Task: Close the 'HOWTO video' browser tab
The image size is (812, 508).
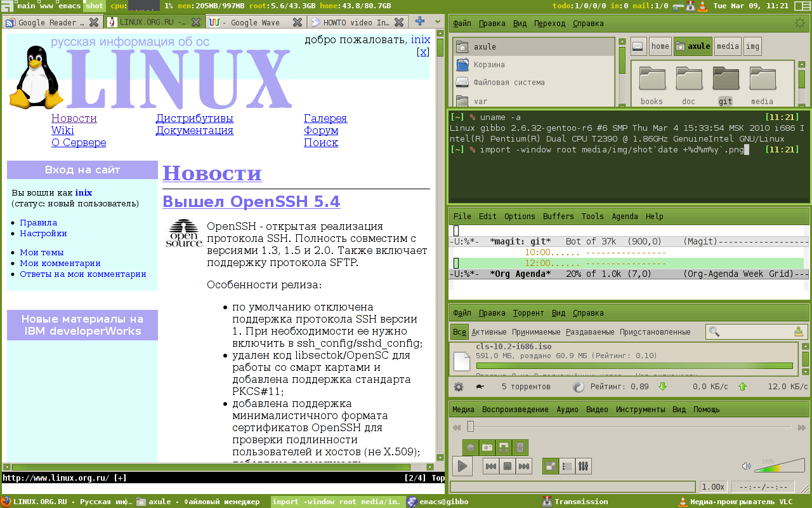Action: pyautogui.click(x=400, y=22)
